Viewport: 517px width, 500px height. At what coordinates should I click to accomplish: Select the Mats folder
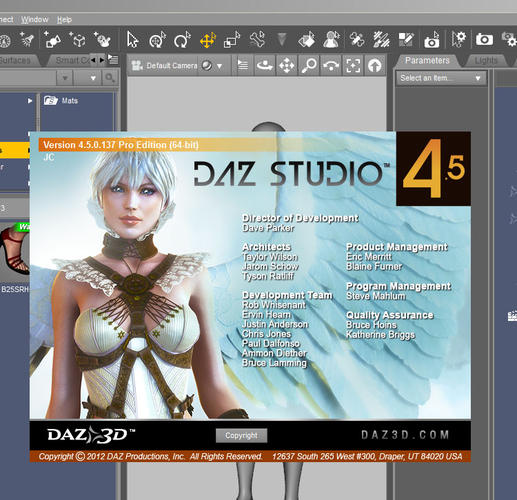point(61,100)
